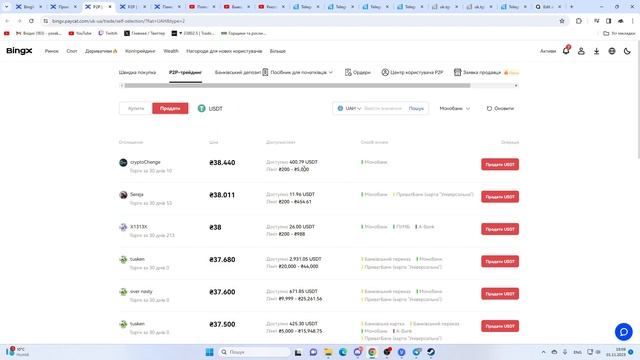Image resolution: width=640 pixels, height=360 pixels.
Task: Click the Пошук search button
Action: tap(416, 109)
